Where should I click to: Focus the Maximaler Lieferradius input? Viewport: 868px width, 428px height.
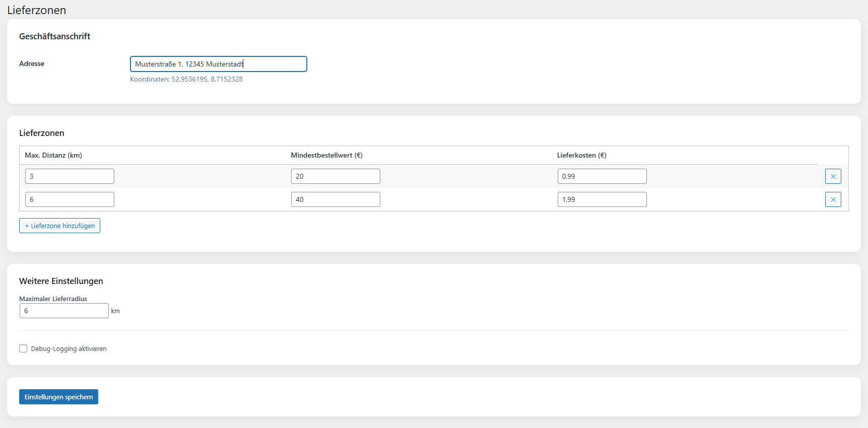tap(64, 311)
